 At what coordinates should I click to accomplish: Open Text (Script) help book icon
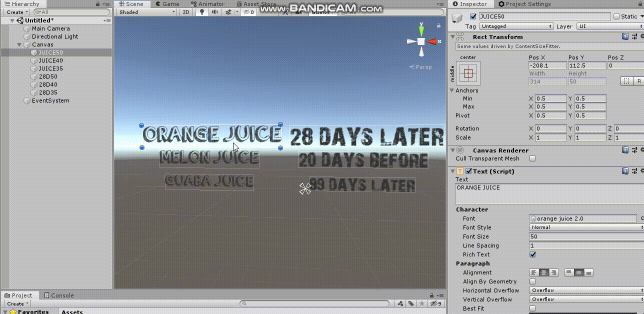625,171
